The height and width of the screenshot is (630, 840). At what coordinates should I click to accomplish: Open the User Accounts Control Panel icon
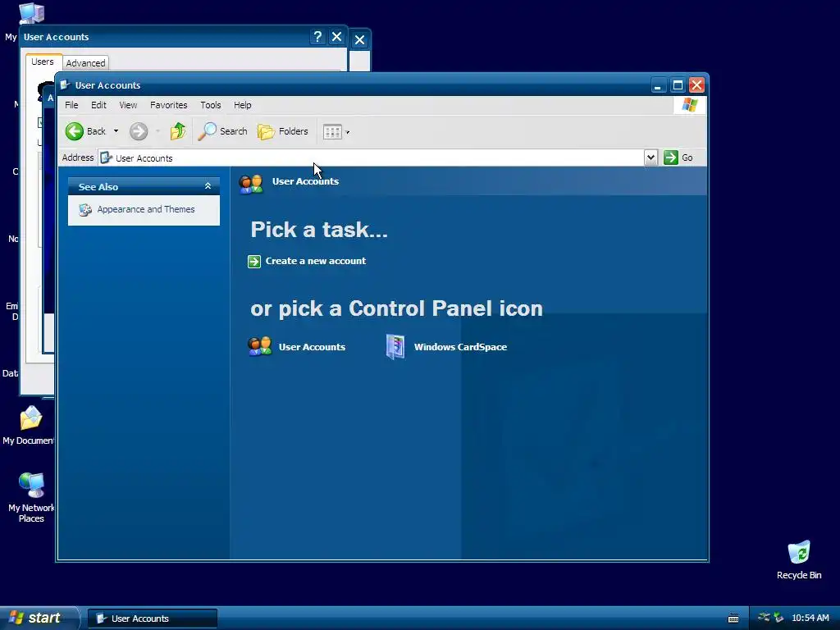click(260, 347)
